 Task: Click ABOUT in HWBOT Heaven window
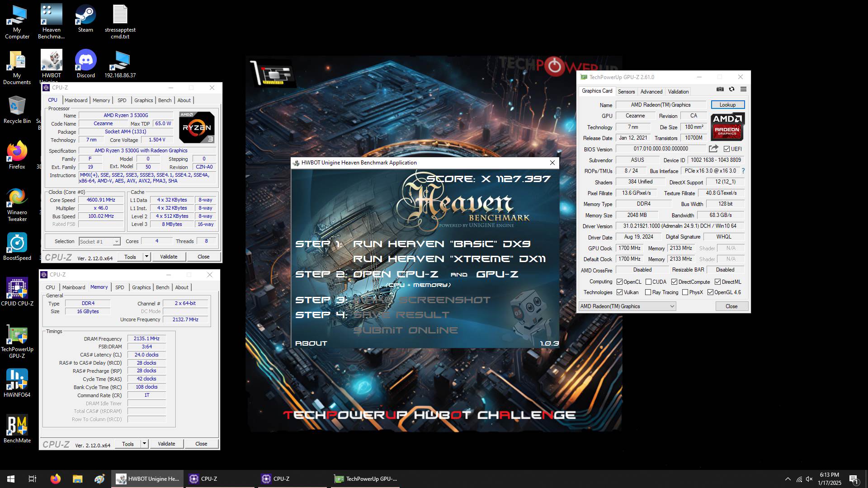(x=311, y=343)
